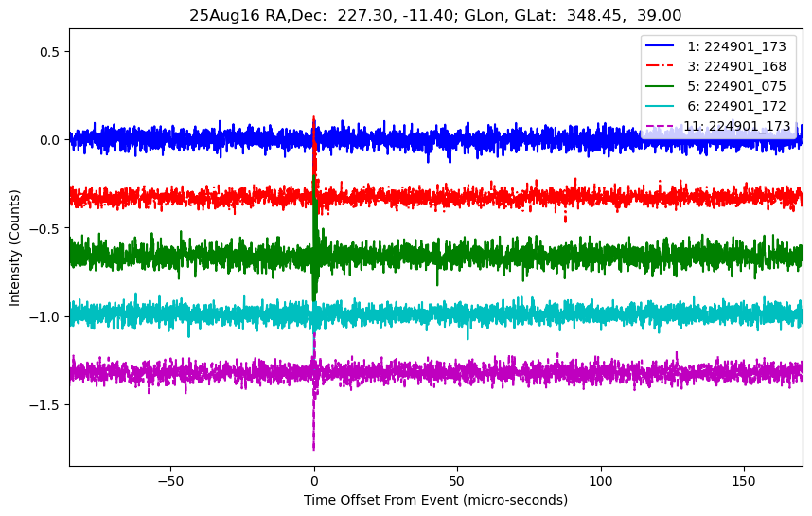The width and height of the screenshot is (812, 516).
Task: Click the y-axis tick label −1.5
Action: 45,405
